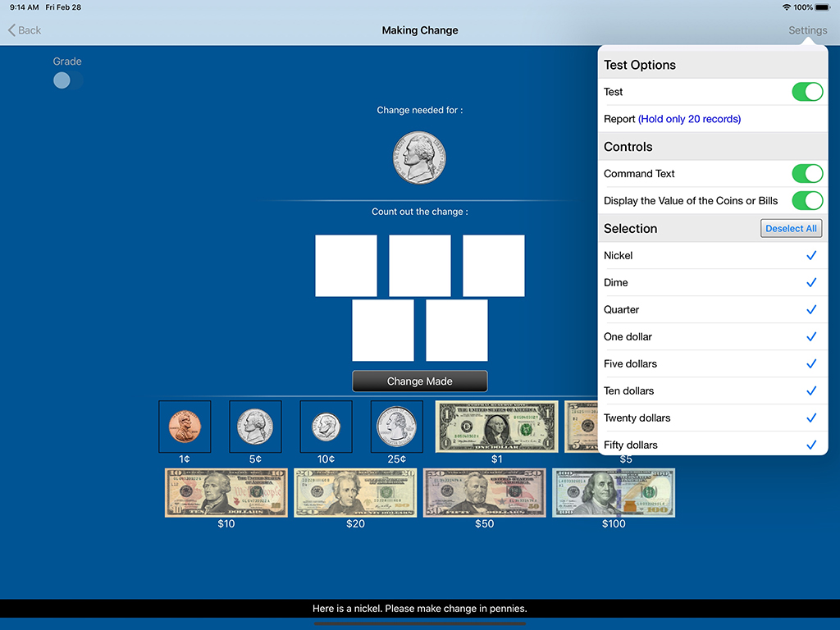Select the $100 bill

614,493
